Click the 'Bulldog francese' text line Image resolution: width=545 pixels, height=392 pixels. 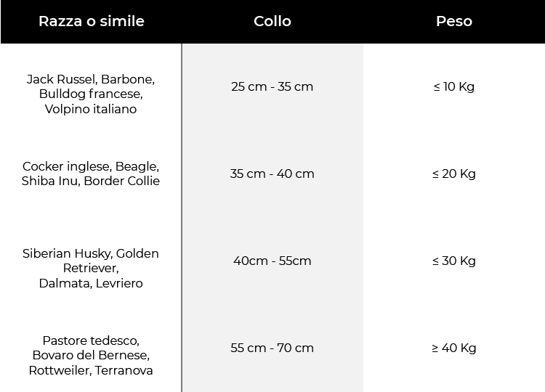(x=91, y=94)
